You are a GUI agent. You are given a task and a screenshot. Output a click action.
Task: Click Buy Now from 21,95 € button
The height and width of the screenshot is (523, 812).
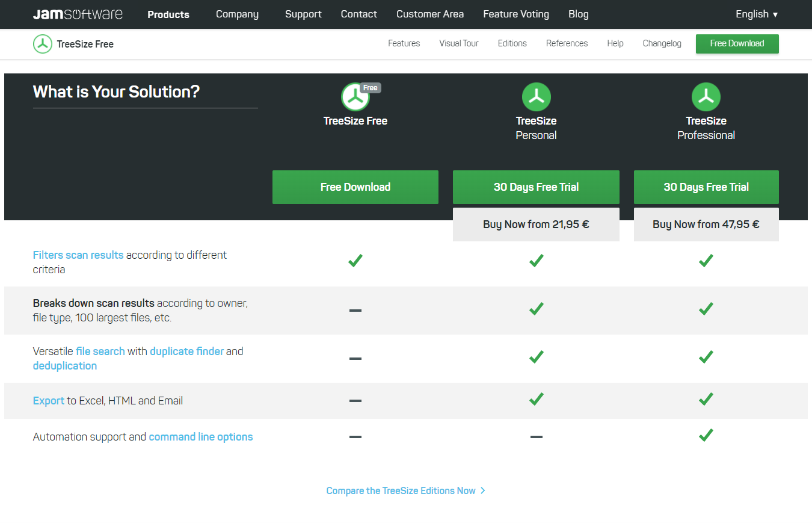[536, 224]
